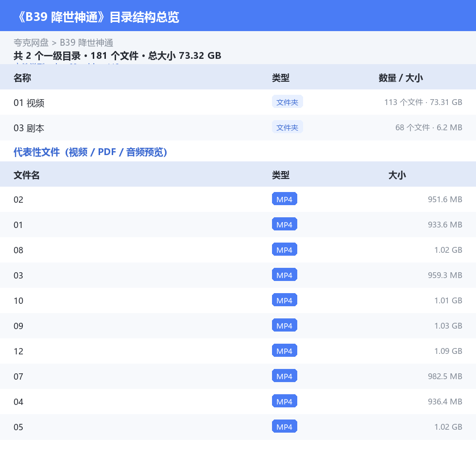Open the 03 剧本 folder row
Screen dimensions: 476x455
pos(238,127)
